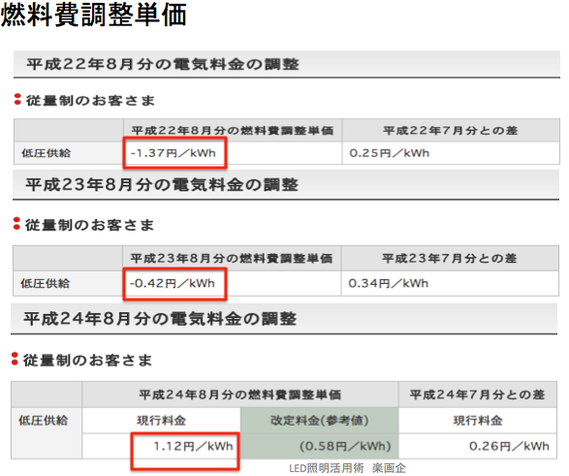This screenshot has width=569, height=476.
Task: Click the 0.25円/kWh difference cell
Action: pos(450,153)
